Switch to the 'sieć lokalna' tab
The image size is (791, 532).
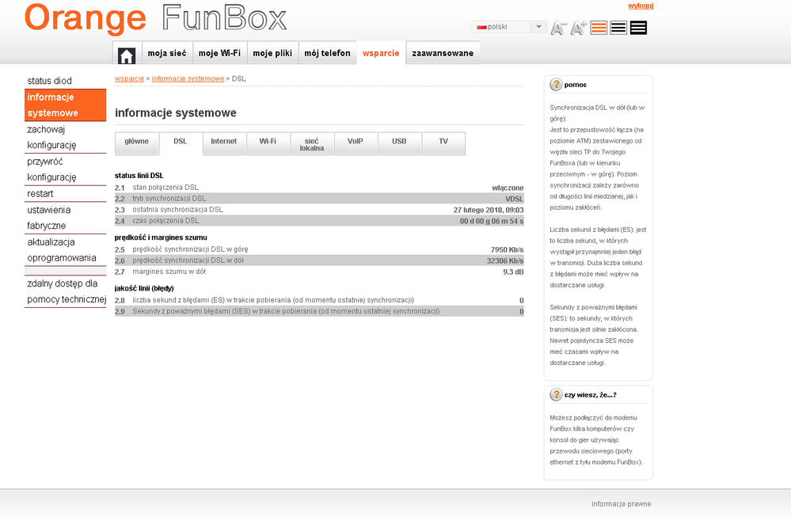[311, 144]
